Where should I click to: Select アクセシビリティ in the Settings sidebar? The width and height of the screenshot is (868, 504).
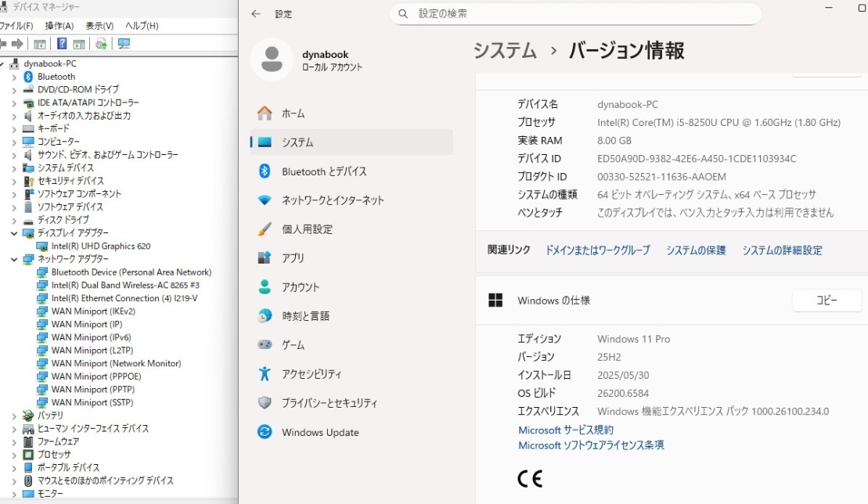(x=312, y=374)
